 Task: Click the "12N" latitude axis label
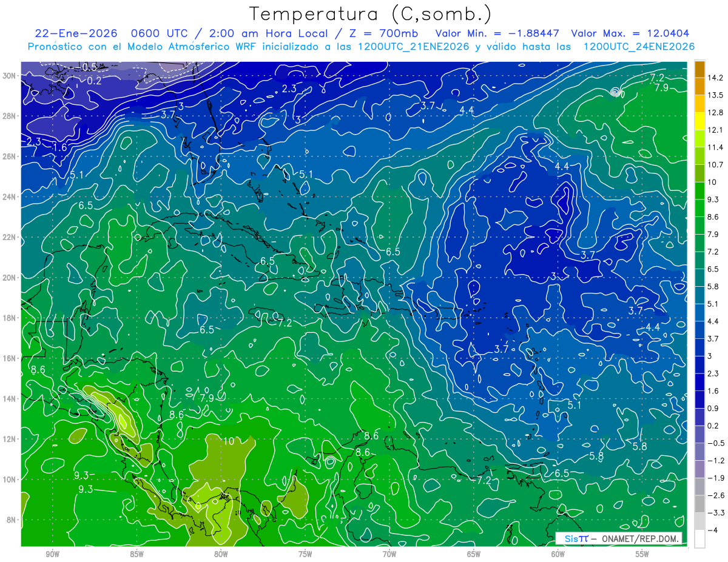[x=10, y=439]
